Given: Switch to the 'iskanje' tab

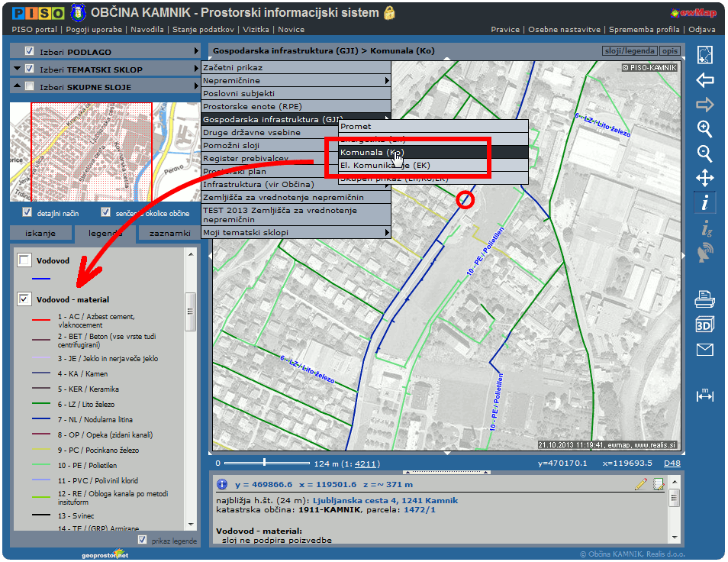Looking at the screenshot, I should [x=40, y=234].
